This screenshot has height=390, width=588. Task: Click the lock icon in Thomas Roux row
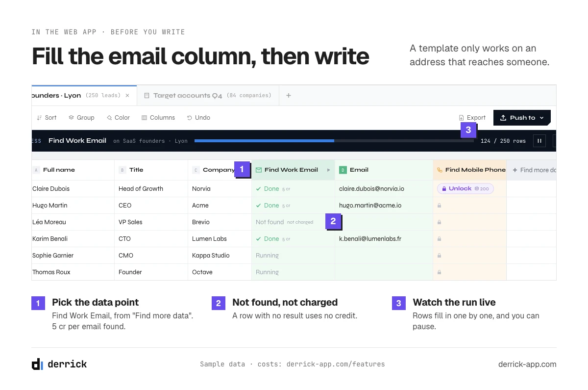pos(440,272)
